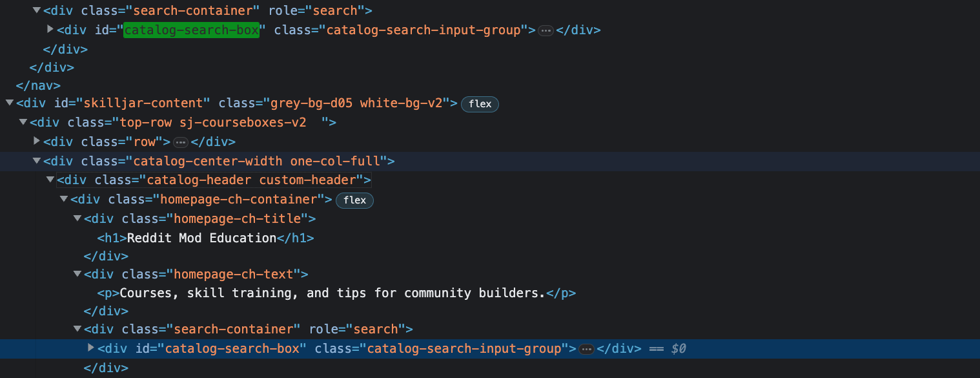Click the ellipsis after the green-highlighted catalog-search-box row

click(546, 30)
